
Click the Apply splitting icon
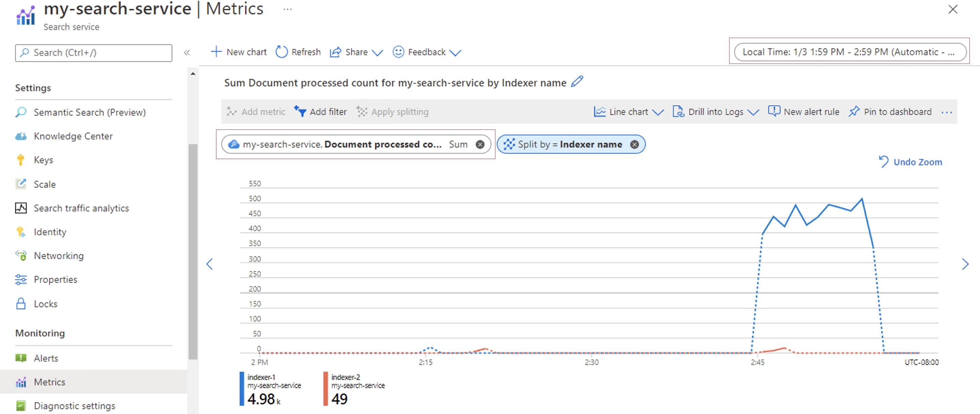(362, 112)
